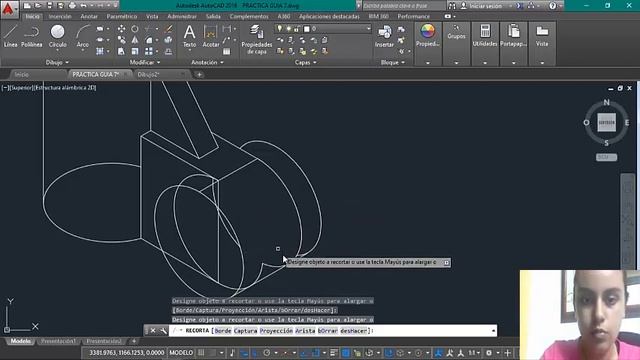
Task: Toggle object snap in status bar
Action: 316,353
